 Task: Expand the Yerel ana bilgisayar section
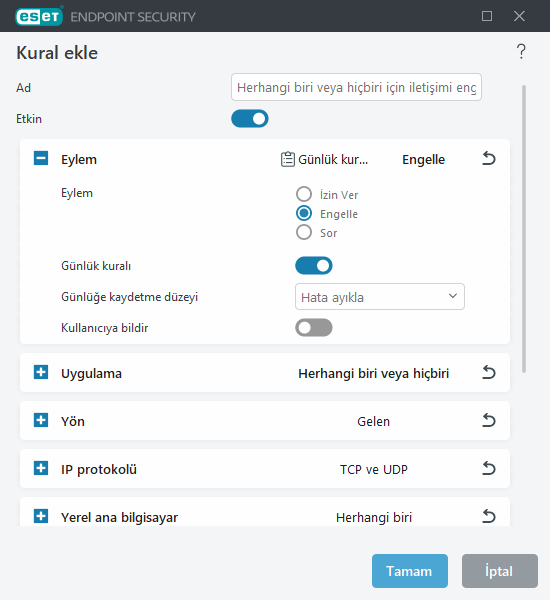[x=41, y=516]
